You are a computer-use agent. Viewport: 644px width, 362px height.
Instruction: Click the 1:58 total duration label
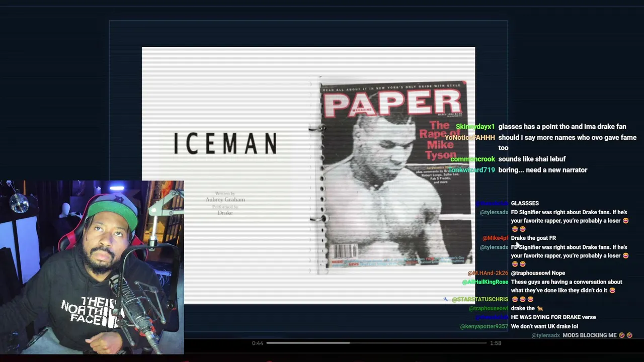[x=496, y=343]
